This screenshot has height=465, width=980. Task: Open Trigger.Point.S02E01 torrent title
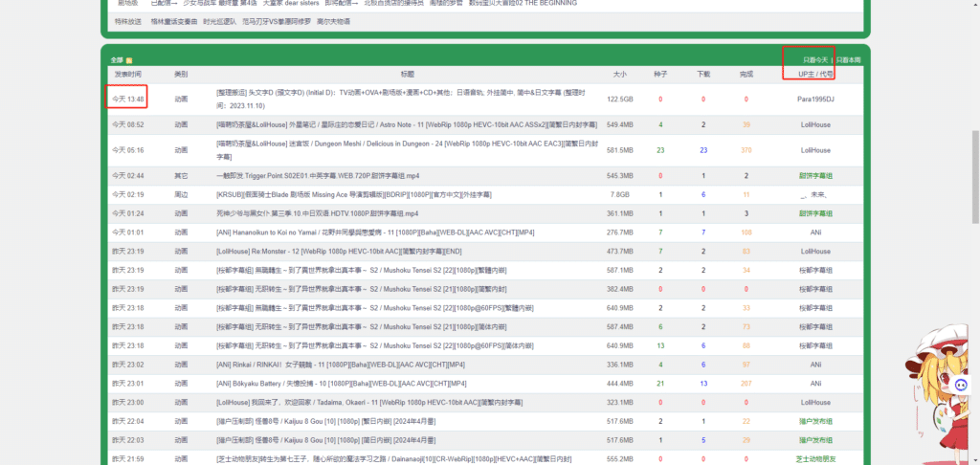click(318, 176)
